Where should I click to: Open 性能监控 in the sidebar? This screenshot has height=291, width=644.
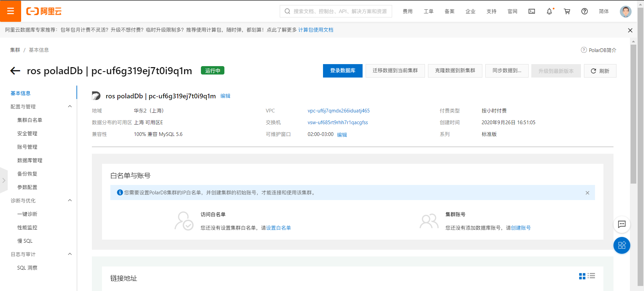[27, 227]
